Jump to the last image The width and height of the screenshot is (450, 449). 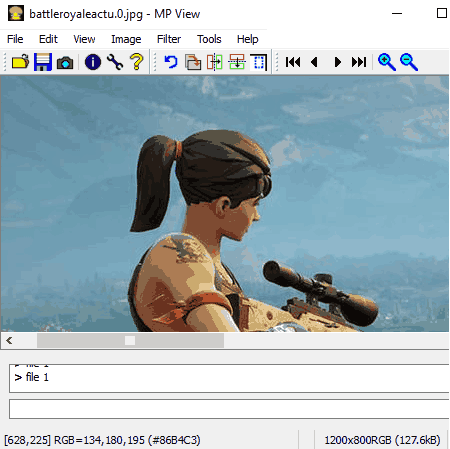pos(359,62)
